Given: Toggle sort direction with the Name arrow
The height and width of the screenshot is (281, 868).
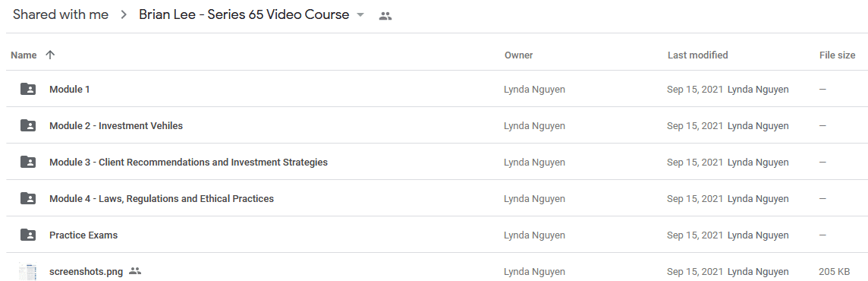Looking at the screenshot, I should (50, 55).
